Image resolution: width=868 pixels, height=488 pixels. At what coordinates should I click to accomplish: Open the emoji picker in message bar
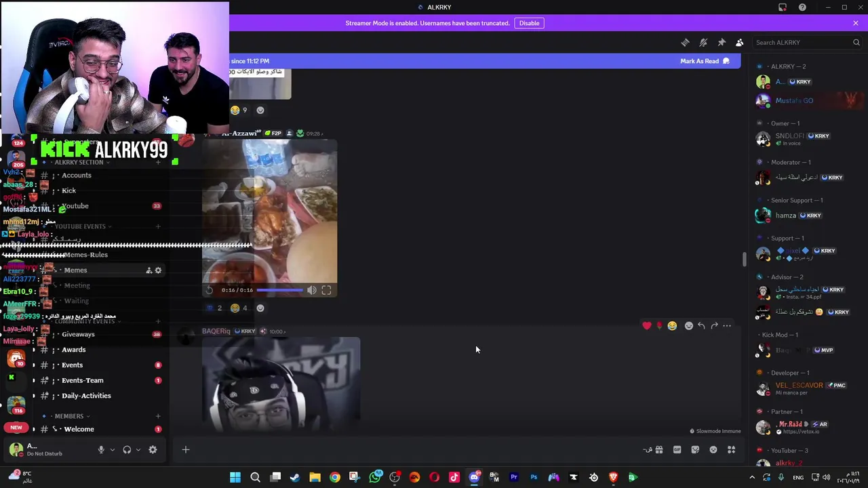[713, 449]
